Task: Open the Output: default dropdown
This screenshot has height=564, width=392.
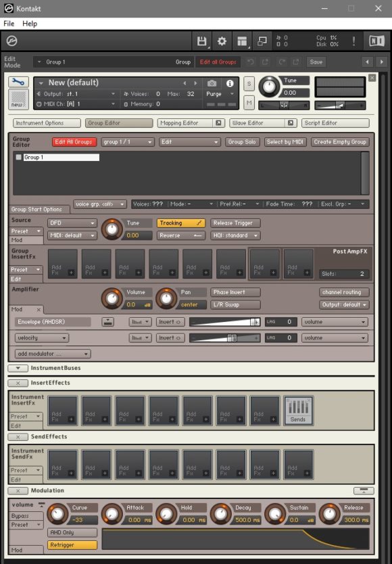Action: 344,305
